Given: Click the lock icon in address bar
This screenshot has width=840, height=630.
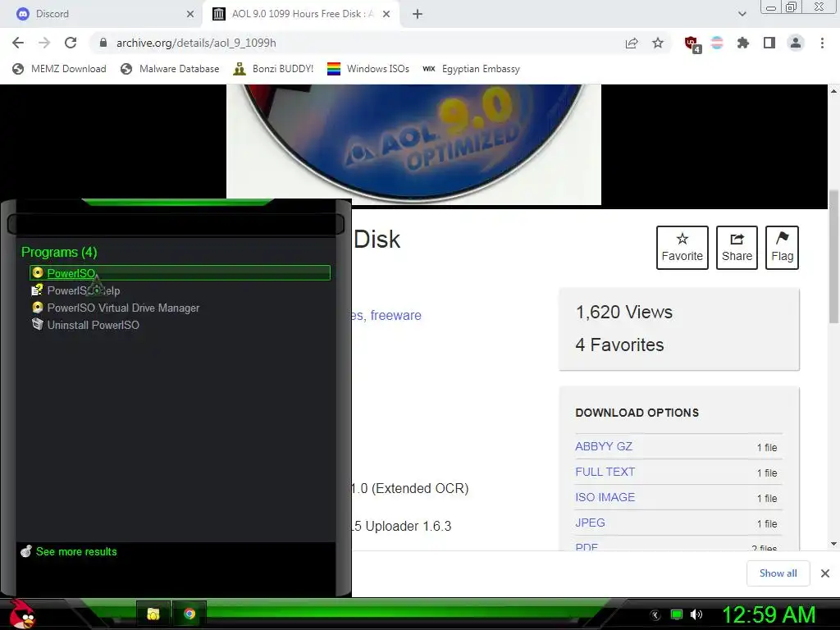Looking at the screenshot, I should pyautogui.click(x=103, y=43).
